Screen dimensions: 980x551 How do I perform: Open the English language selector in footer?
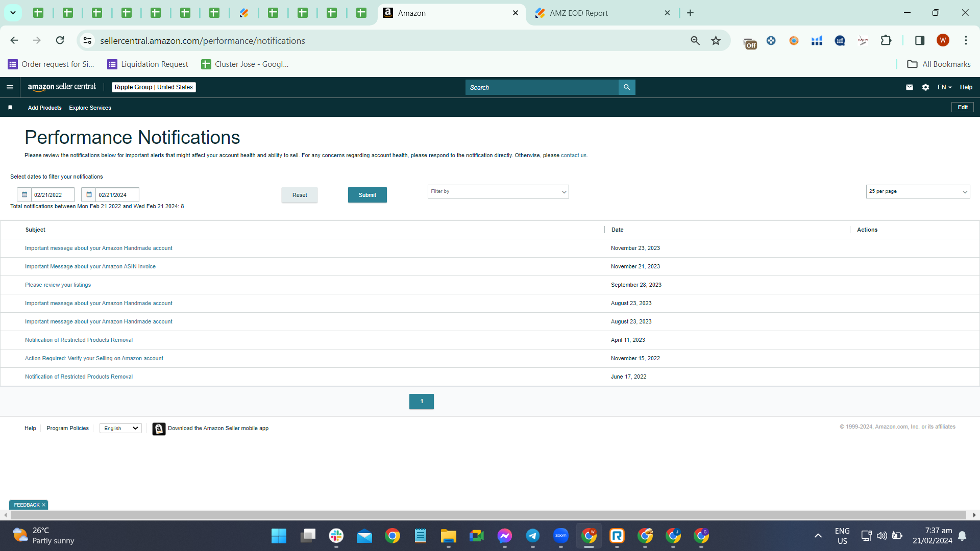point(120,429)
